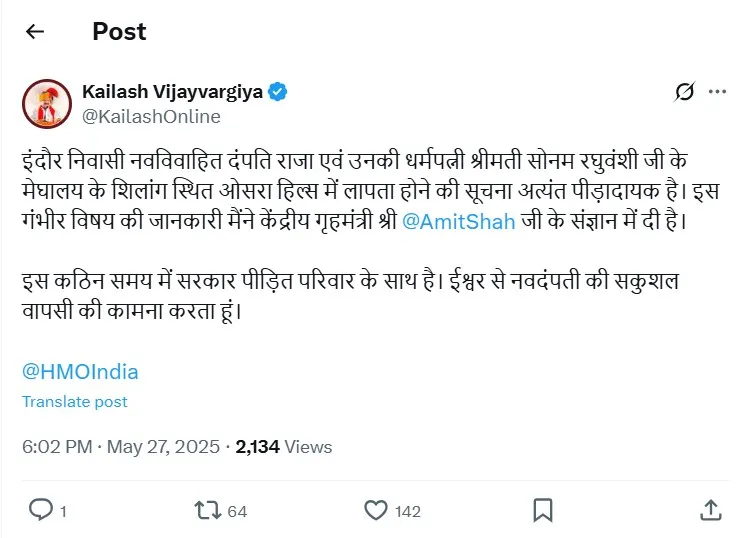The image size is (747, 538).
Task: Click the repost count 64
Action: pyautogui.click(x=237, y=511)
